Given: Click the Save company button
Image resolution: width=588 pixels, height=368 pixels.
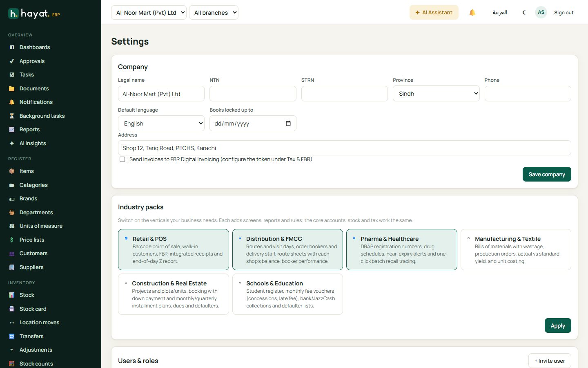Looking at the screenshot, I should pos(547,174).
